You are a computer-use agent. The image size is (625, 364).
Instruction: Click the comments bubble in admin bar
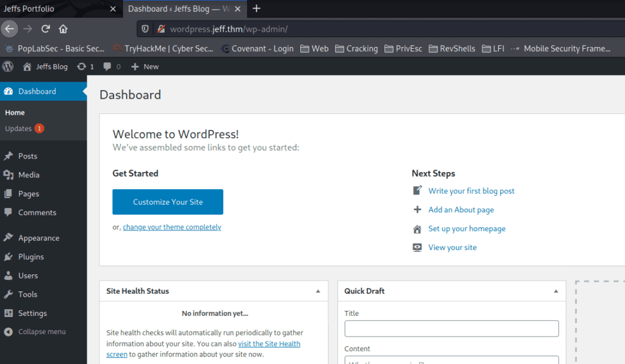pos(107,66)
